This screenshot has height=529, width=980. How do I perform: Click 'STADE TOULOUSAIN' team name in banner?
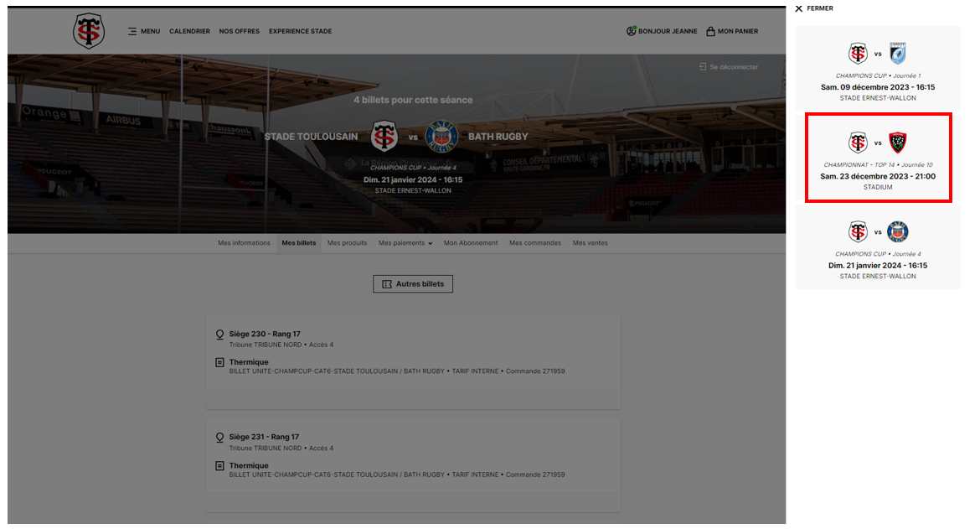point(311,137)
